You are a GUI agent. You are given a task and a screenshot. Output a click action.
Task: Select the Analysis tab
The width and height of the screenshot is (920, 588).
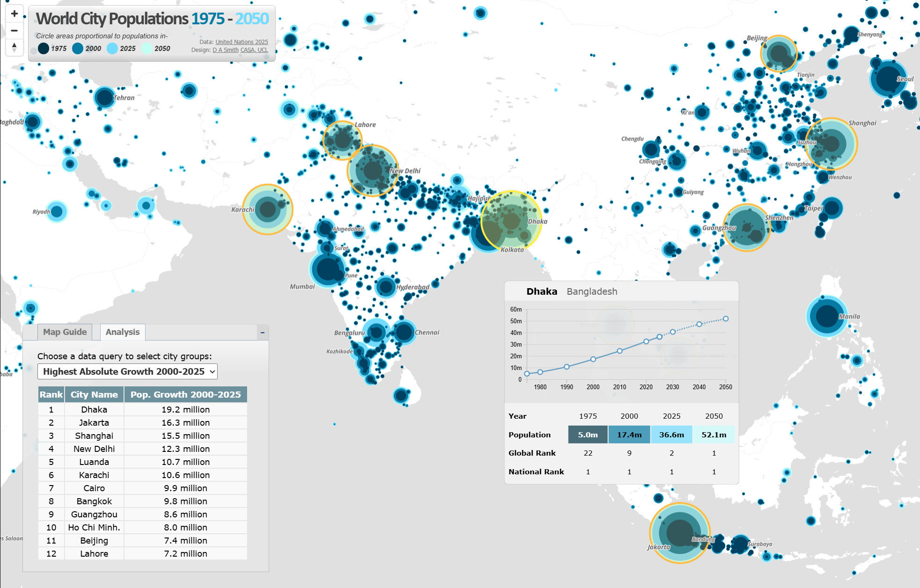pos(123,332)
